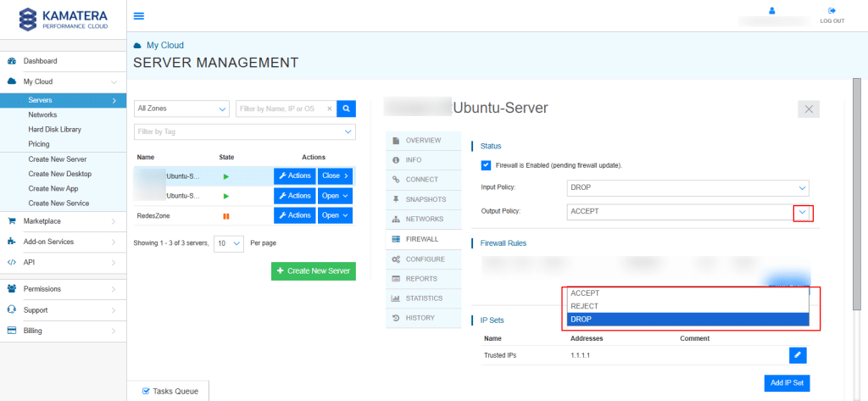Screen dimensions: 868x401
Task: Open the All Zones dropdown
Action: coord(181,109)
